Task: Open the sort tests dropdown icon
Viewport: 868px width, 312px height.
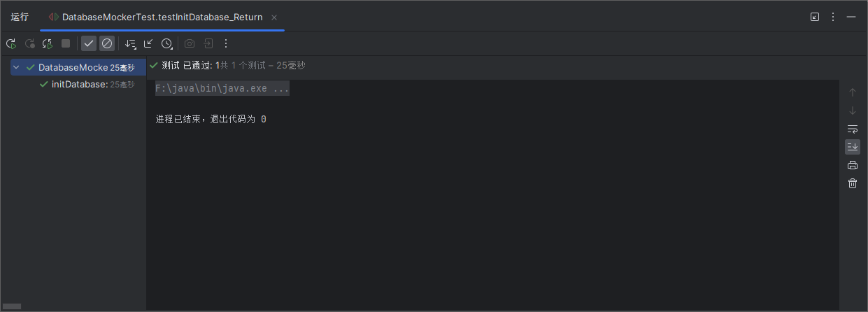Action: (x=130, y=43)
